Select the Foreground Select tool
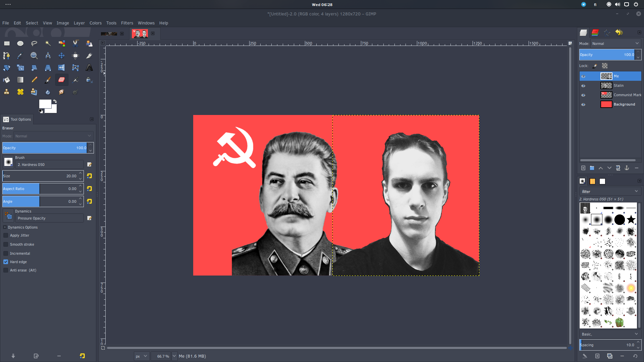 click(89, 43)
